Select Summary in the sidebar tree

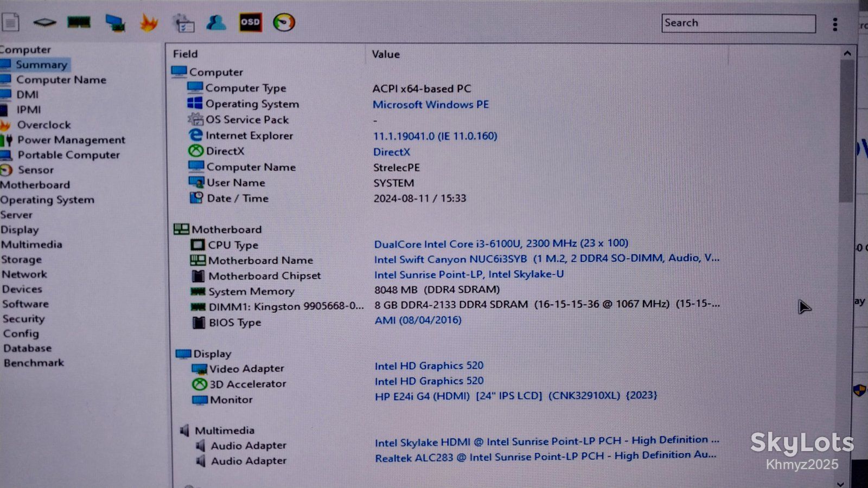tap(42, 65)
